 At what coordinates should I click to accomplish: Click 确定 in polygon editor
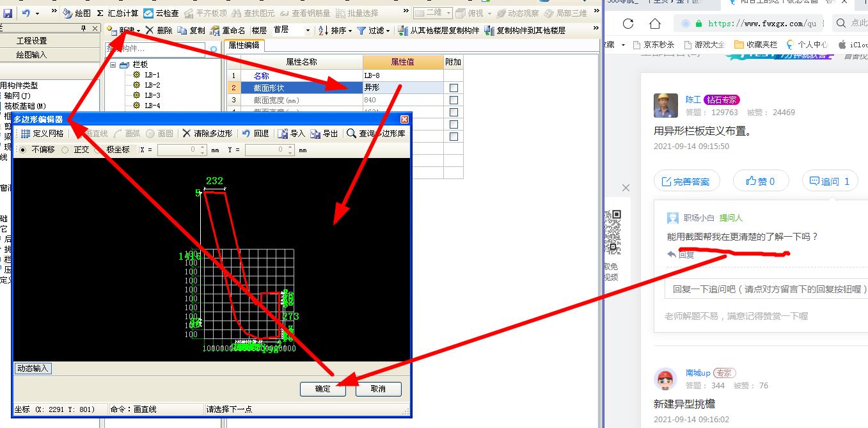(x=323, y=388)
